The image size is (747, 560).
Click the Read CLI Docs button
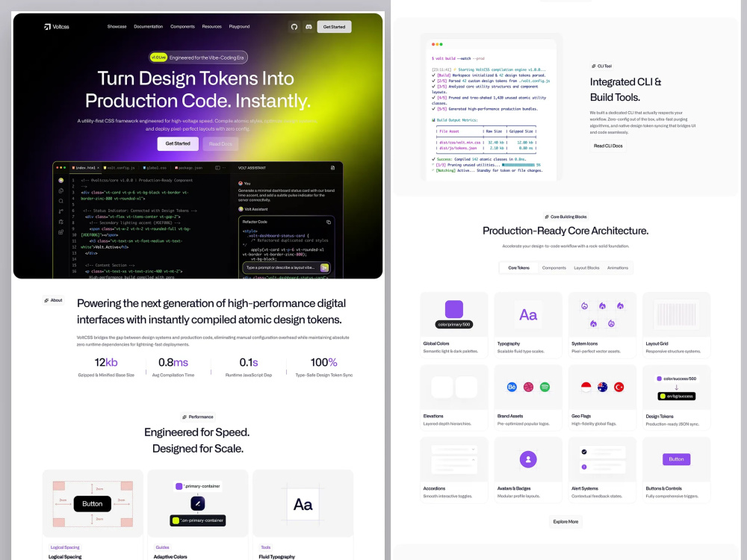(x=608, y=146)
